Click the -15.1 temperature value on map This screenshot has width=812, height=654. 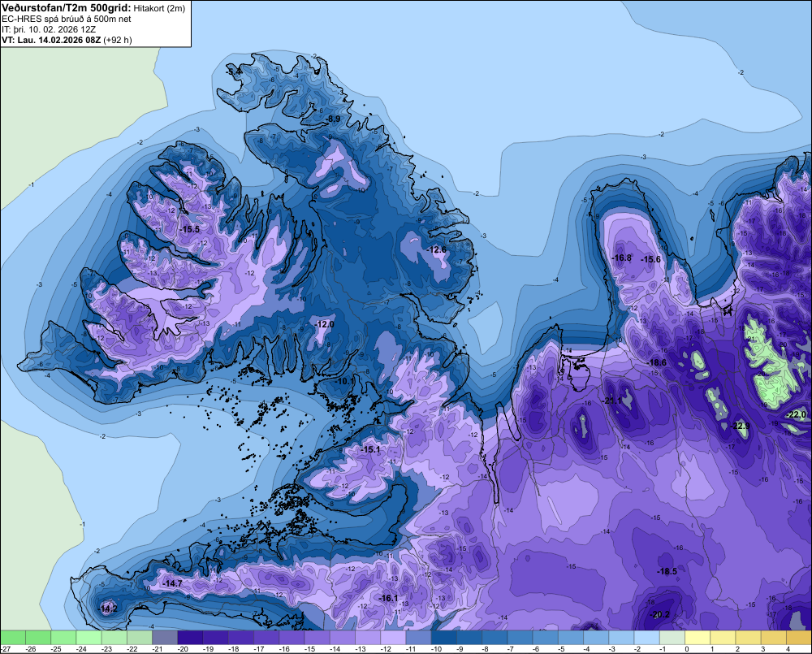371,450
